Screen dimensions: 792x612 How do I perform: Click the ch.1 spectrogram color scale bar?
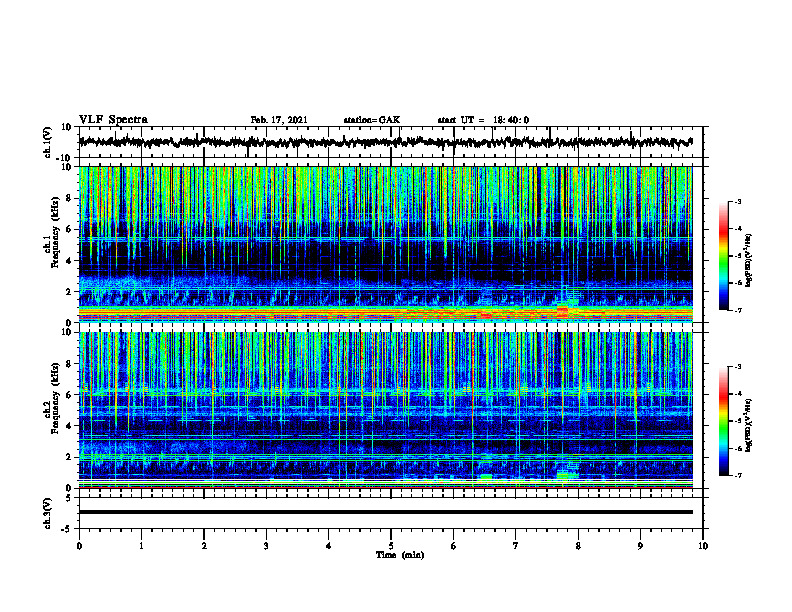tap(723, 256)
